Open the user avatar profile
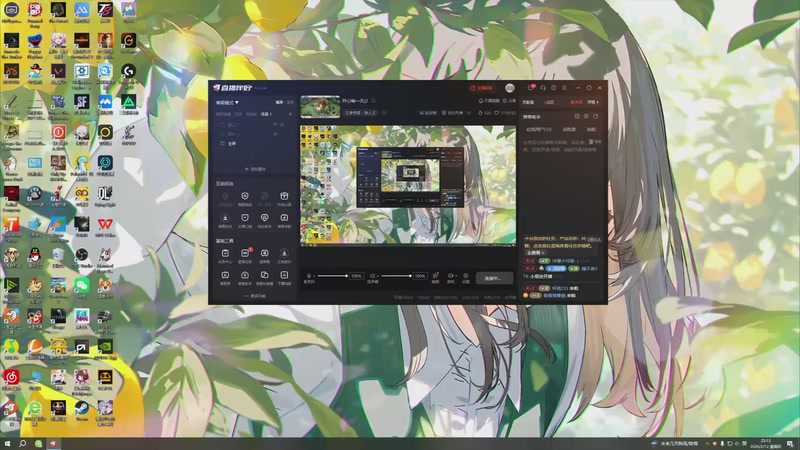This screenshot has height=450, width=800. [x=510, y=88]
